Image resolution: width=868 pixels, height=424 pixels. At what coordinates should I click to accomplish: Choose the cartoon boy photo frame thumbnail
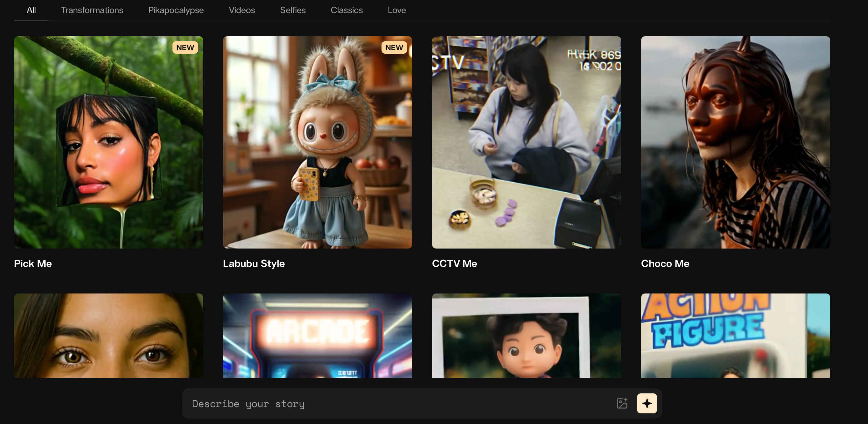pyautogui.click(x=526, y=335)
